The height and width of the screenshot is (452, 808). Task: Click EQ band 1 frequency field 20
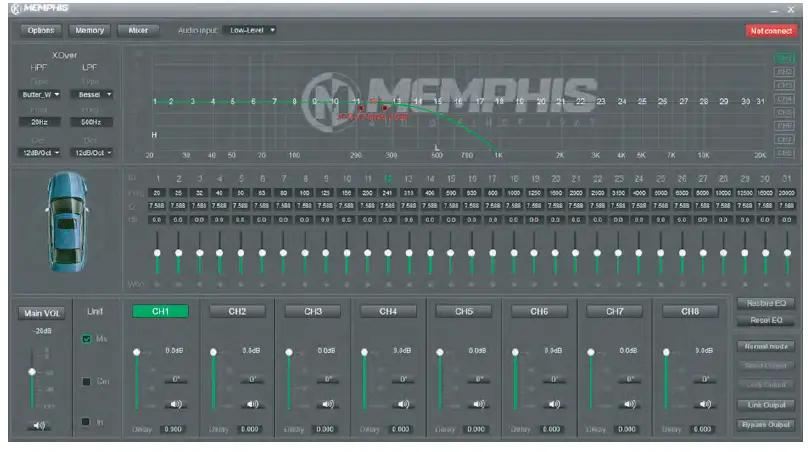point(157,193)
